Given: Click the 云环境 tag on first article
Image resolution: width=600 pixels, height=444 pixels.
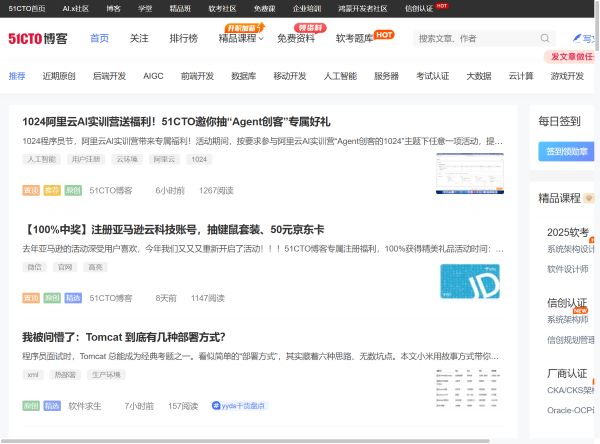Looking at the screenshot, I should click(x=126, y=159).
